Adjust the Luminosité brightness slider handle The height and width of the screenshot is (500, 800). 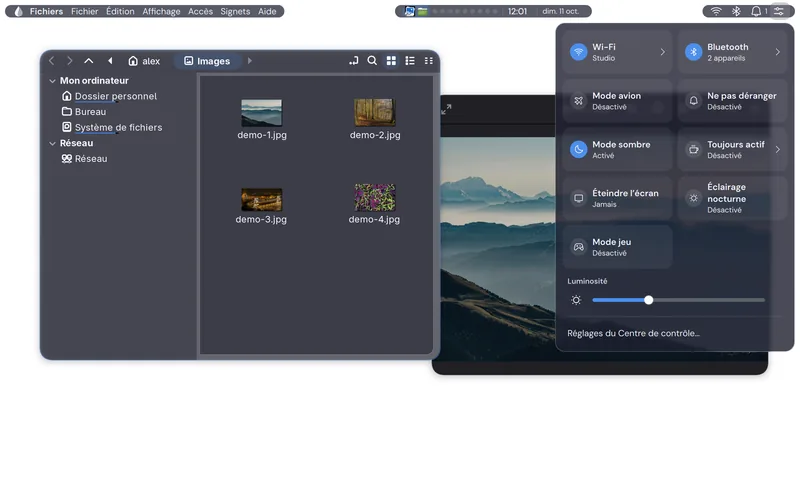click(648, 300)
